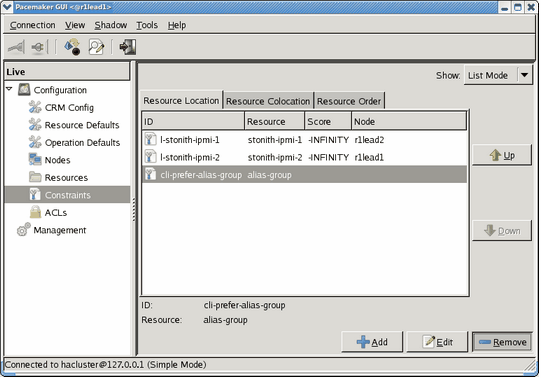
Task: Click the Exit door toolbar icon
Action: [x=128, y=47]
